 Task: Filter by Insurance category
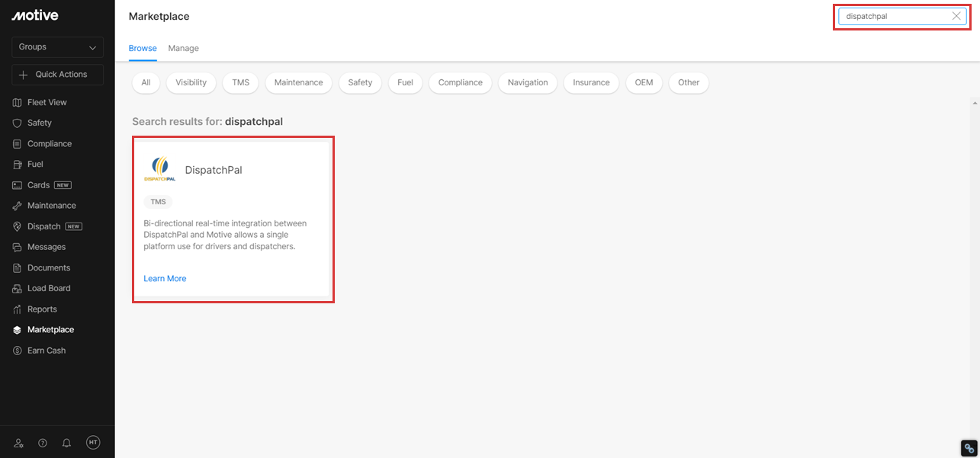[x=591, y=82]
